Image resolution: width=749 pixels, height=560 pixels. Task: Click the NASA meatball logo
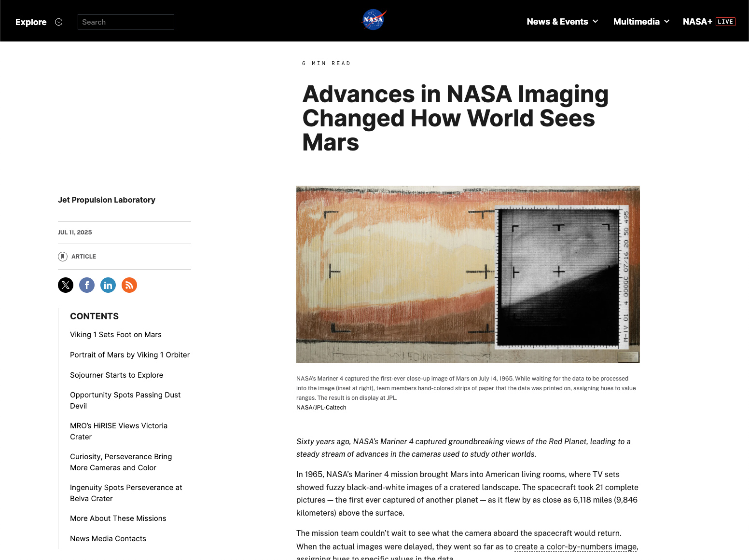374,20
